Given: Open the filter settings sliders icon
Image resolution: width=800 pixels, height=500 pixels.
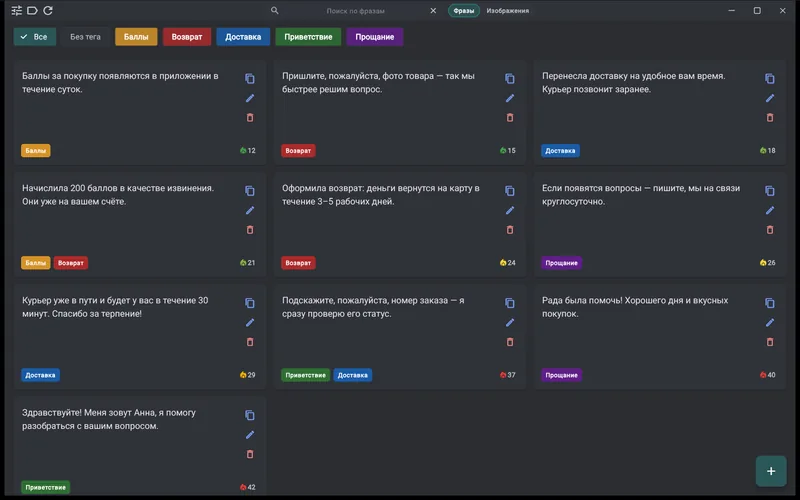Looking at the screenshot, I should coord(16,10).
